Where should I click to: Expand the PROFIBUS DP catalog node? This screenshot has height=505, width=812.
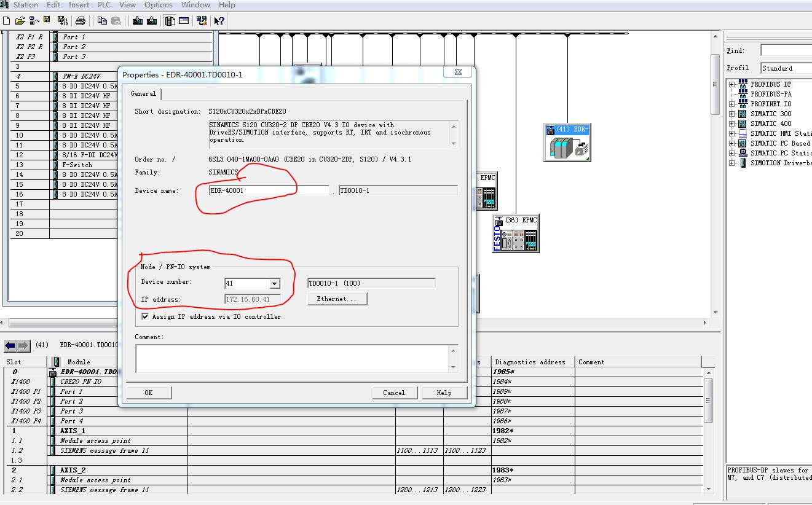[731, 84]
